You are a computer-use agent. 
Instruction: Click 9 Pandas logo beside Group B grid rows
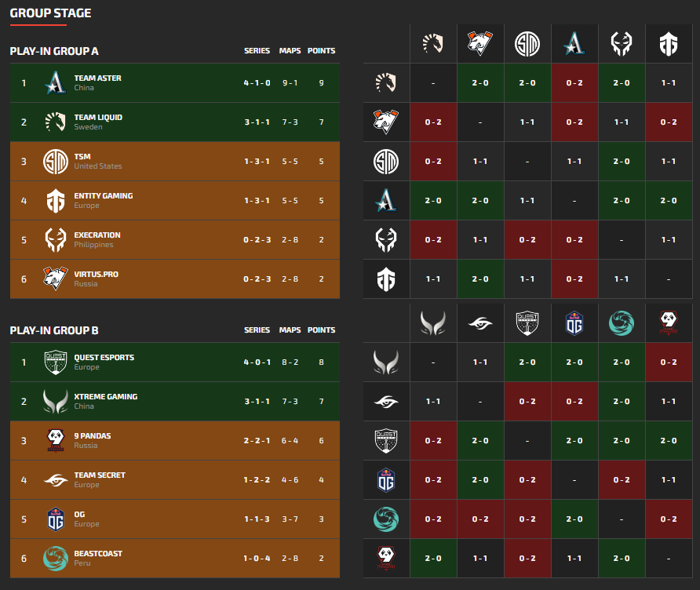[x=386, y=558]
